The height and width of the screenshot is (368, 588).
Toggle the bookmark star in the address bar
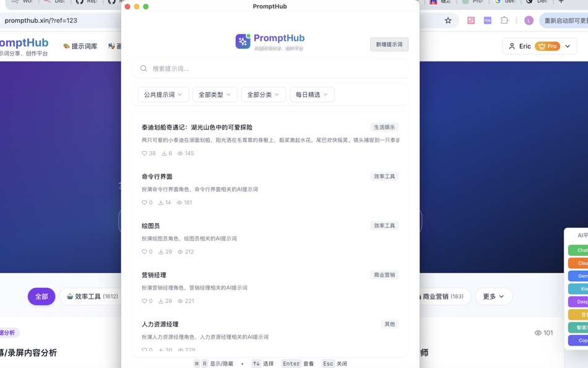(447, 20)
